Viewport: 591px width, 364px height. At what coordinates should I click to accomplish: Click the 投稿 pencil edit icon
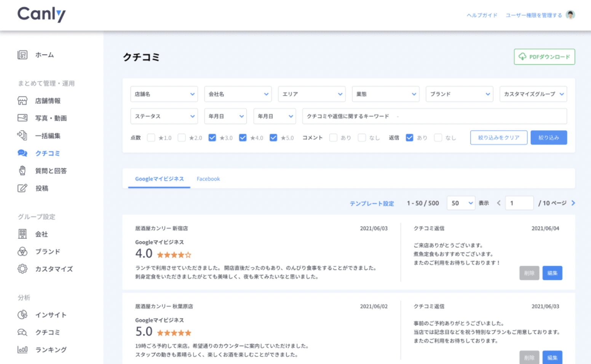coord(22,188)
